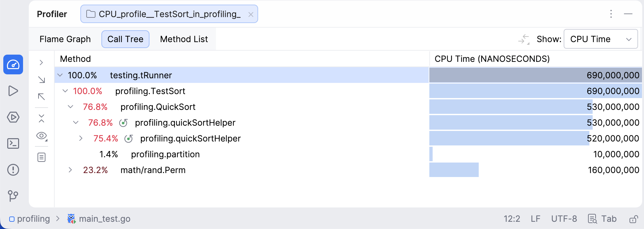Open the profiler more options kebab menu

(611, 14)
